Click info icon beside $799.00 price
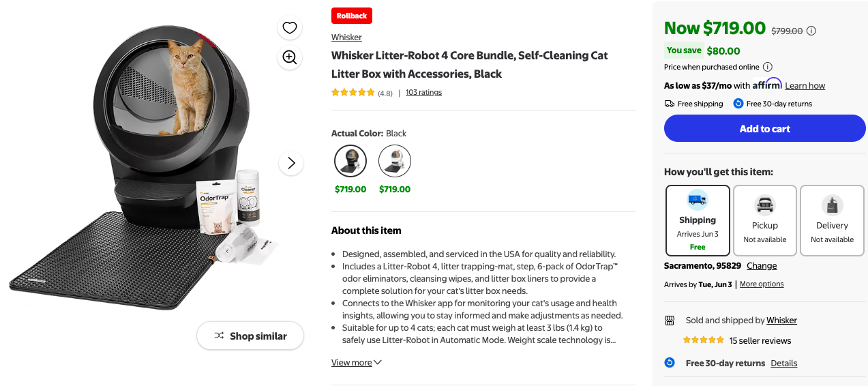This screenshot has width=868, height=386. (811, 31)
